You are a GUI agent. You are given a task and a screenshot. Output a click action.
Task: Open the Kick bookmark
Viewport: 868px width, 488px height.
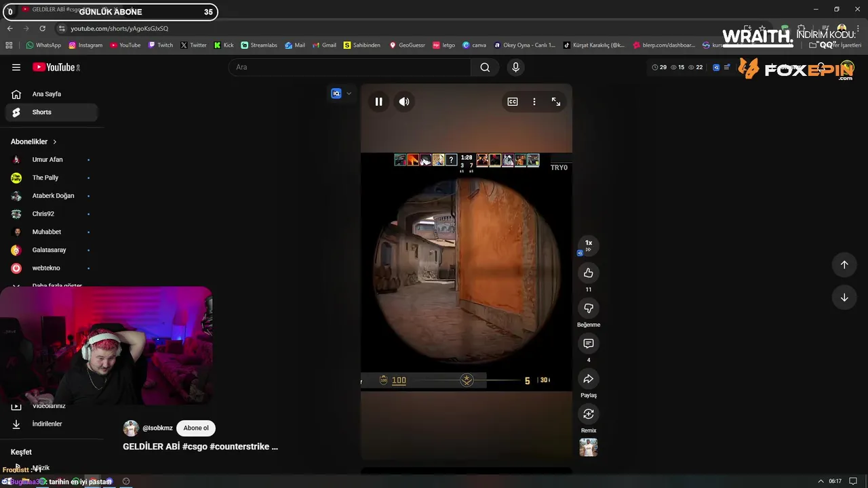(224, 45)
